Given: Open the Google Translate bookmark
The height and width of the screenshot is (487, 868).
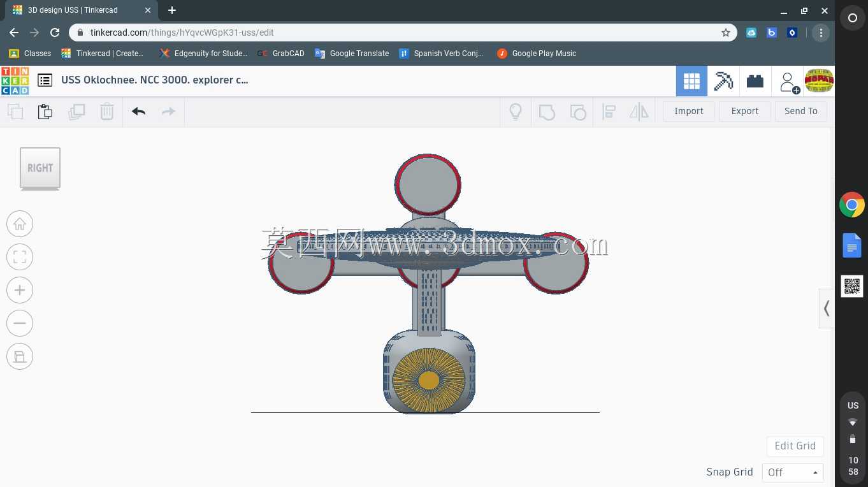Looking at the screenshot, I should [352, 54].
